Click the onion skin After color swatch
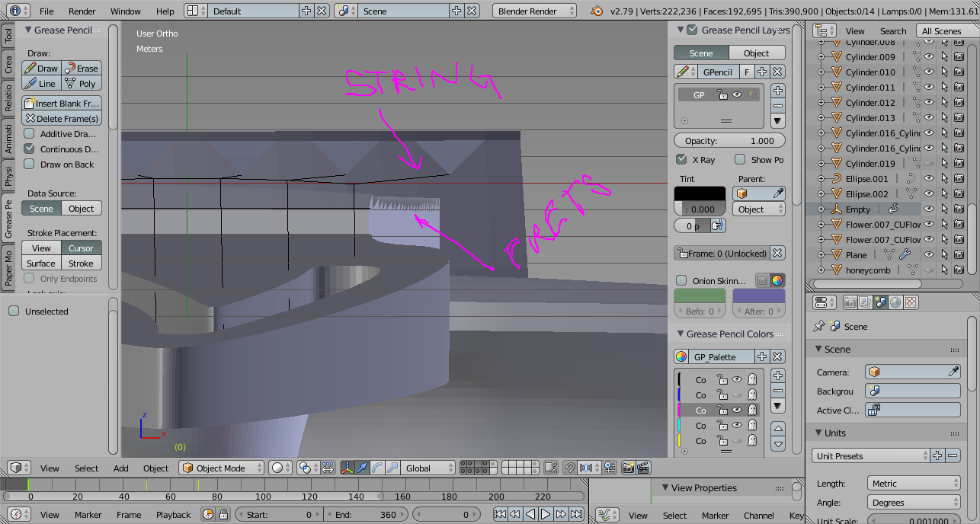Image resolution: width=980 pixels, height=524 pixels. pos(758,296)
